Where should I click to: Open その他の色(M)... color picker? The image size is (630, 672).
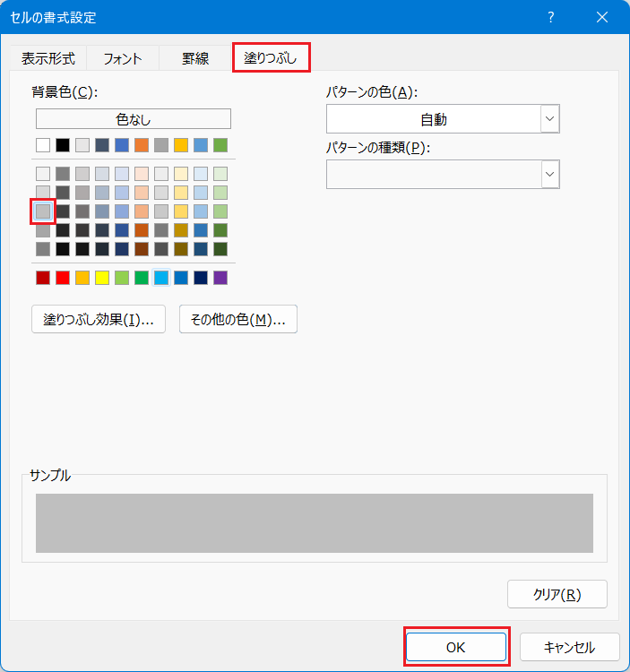(237, 319)
